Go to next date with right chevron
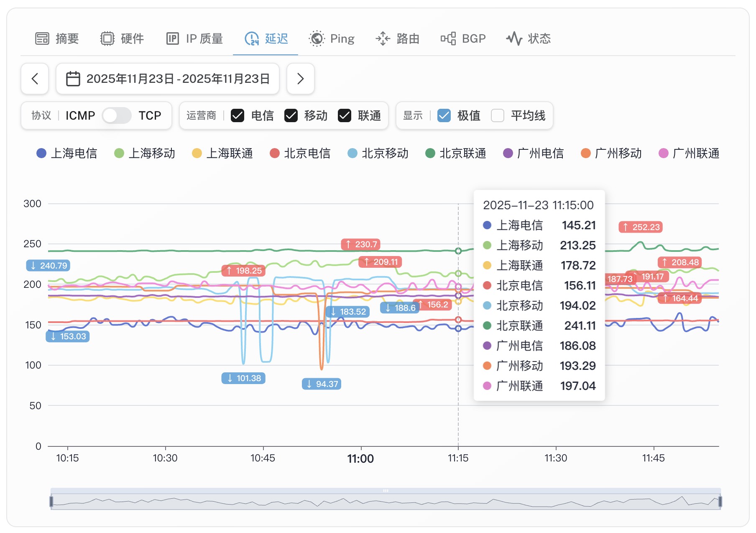Image resolution: width=756 pixels, height=533 pixels. coord(300,79)
